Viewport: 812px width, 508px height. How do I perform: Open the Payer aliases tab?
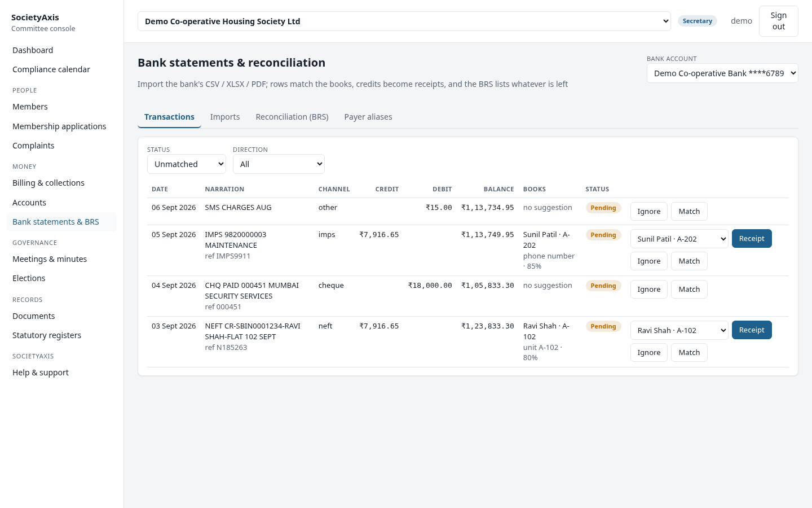(x=368, y=117)
